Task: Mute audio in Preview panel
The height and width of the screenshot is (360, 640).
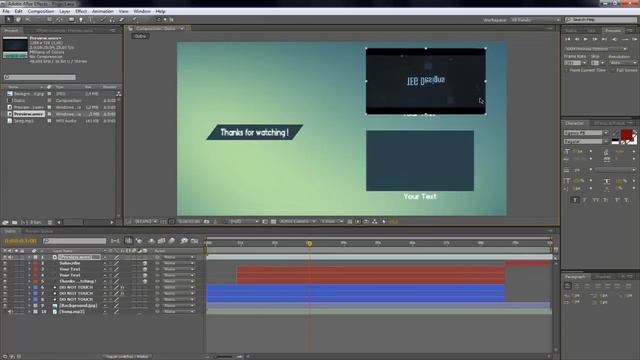Action: pyautogui.click(x=615, y=39)
